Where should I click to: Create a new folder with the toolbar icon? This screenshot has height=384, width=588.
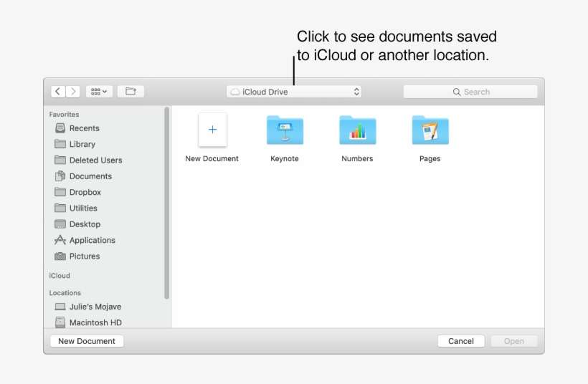point(131,92)
